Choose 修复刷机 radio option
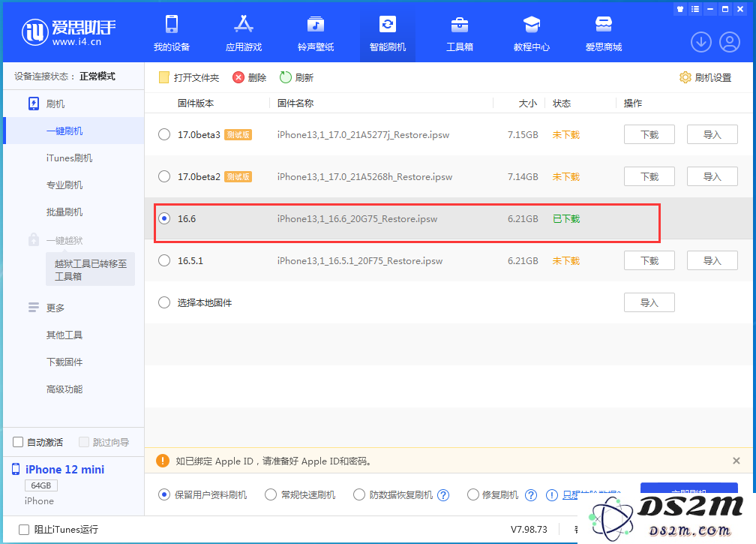 (473, 494)
